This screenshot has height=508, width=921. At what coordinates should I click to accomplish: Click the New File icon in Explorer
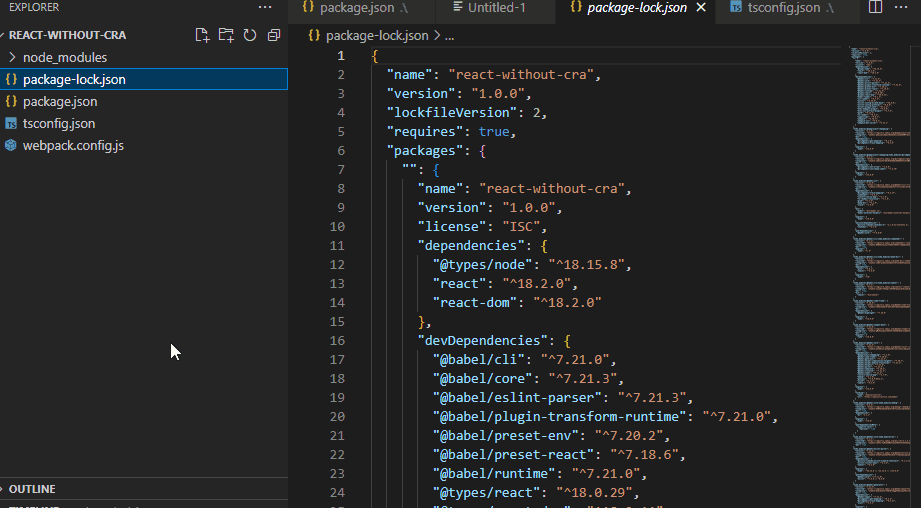click(x=202, y=35)
